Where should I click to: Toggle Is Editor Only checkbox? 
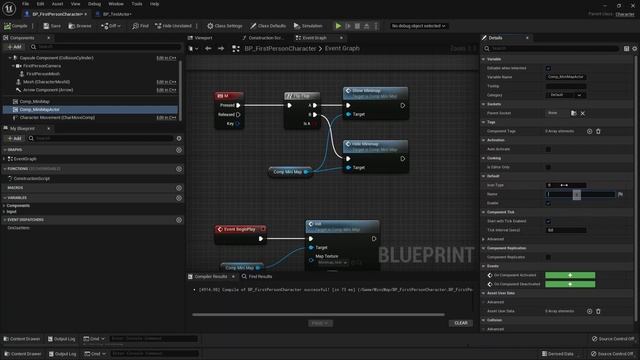[548, 167]
